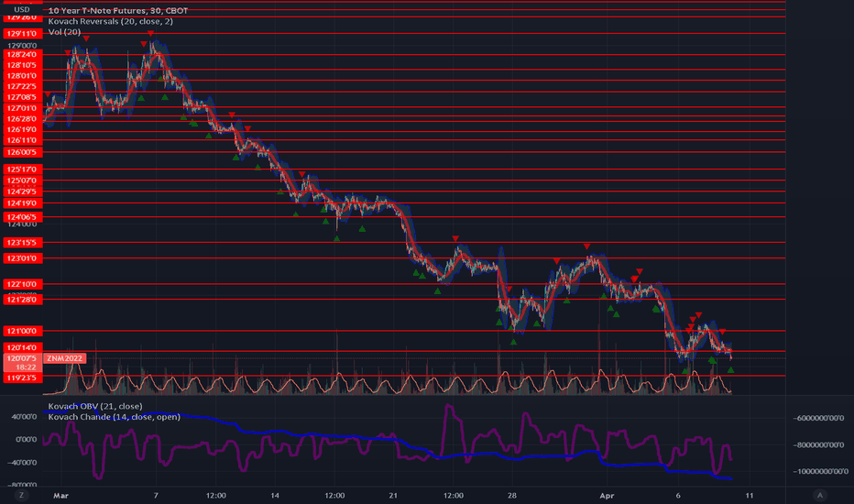Click the 11 date label on the time axis
854x504 pixels.
click(x=750, y=495)
